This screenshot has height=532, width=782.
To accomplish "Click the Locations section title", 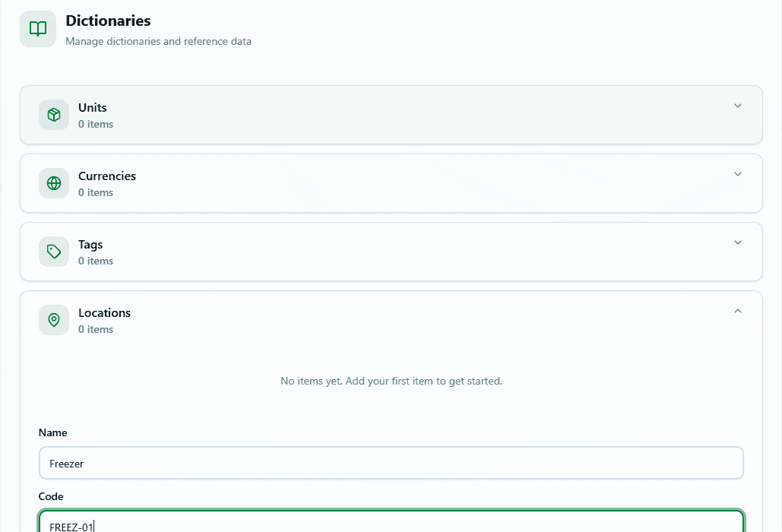I will pyautogui.click(x=104, y=313).
